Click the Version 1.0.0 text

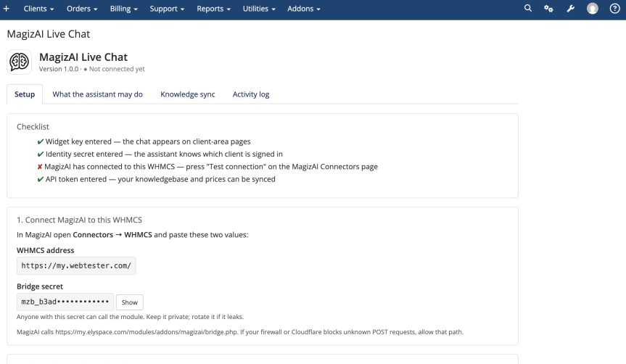pos(59,69)
